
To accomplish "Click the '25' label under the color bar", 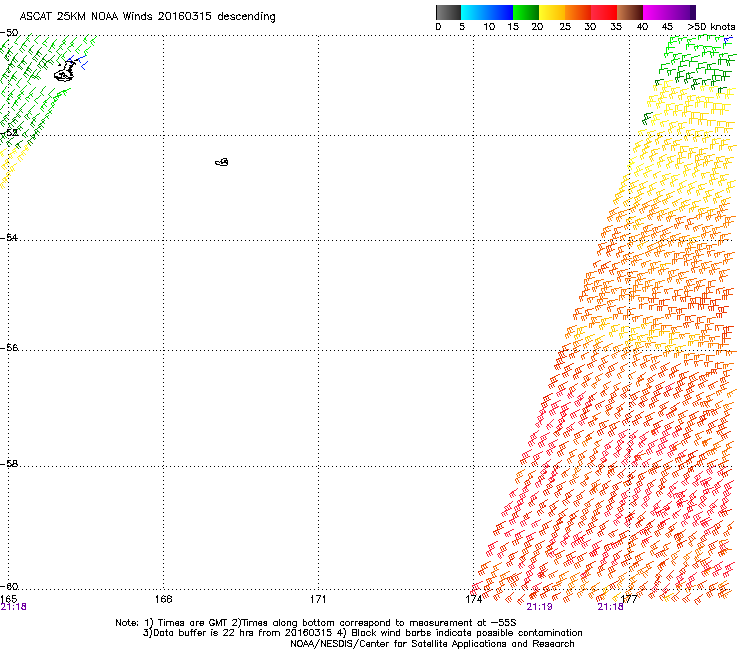I will click(x=565, y=27).
